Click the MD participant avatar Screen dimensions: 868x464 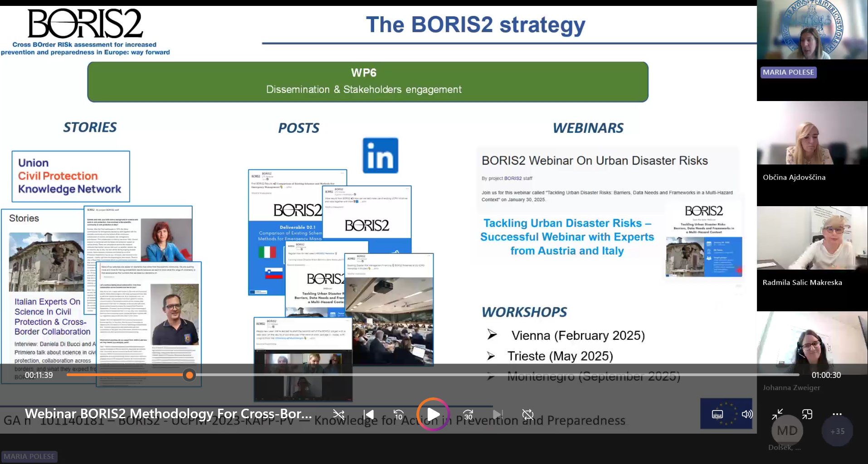[x=787, y=431]
